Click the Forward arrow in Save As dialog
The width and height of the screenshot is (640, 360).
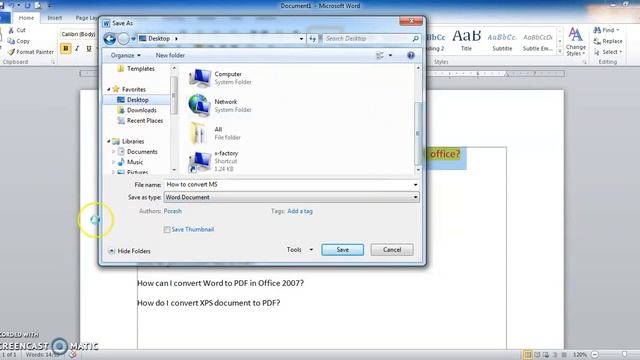tap(123, 38)
